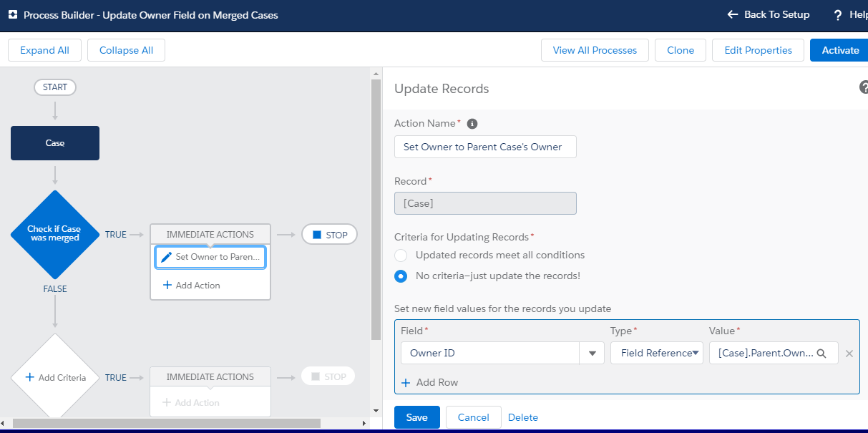868x433 pixels.
Task: Click the Owner ID field combo box
Action: click(502, 354)
